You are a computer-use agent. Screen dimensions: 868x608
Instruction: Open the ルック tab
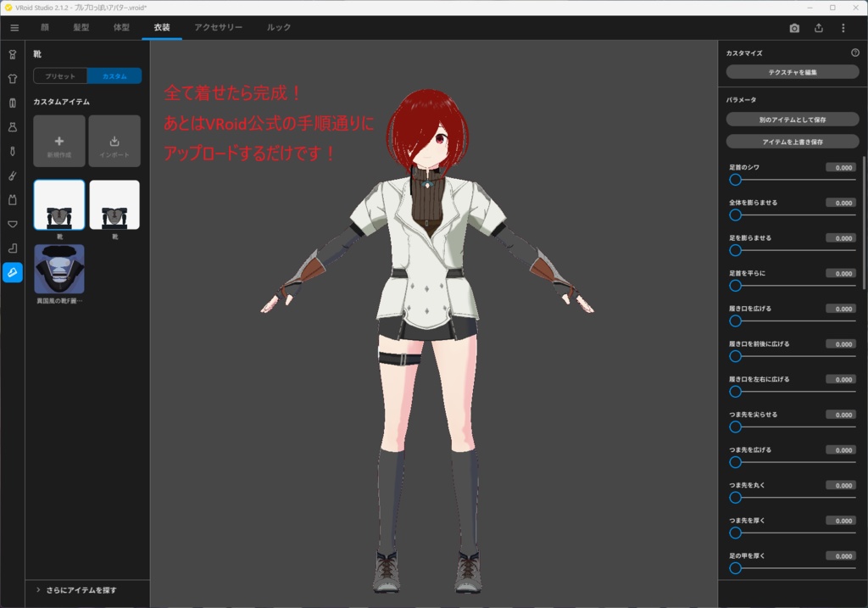coord(277,27)
